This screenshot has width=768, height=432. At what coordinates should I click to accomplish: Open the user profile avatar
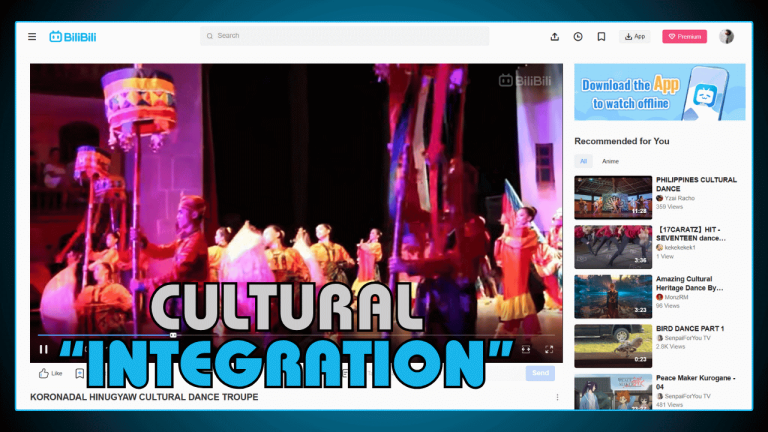pyautogui.click(x=726, y=36)
